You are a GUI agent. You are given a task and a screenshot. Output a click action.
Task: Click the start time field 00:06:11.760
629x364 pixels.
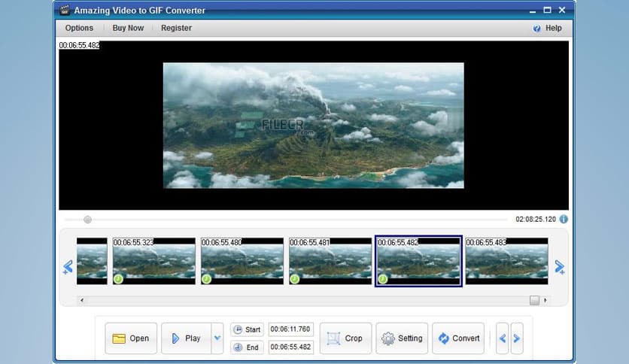[291, 329]
